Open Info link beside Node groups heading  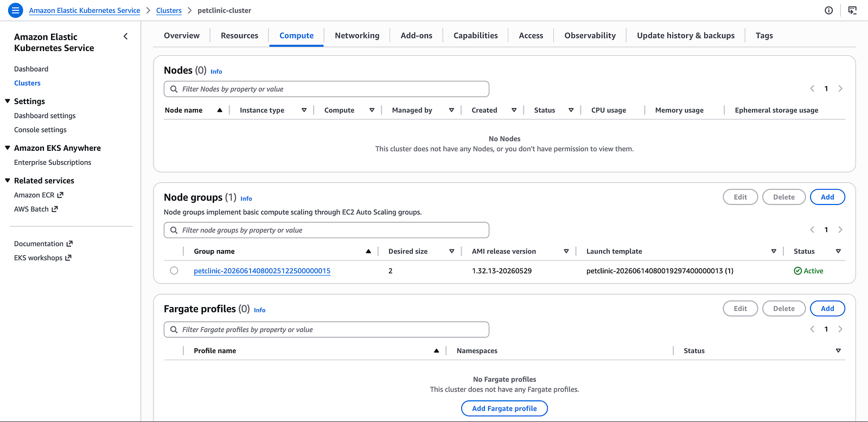click(x=246, y=199)
